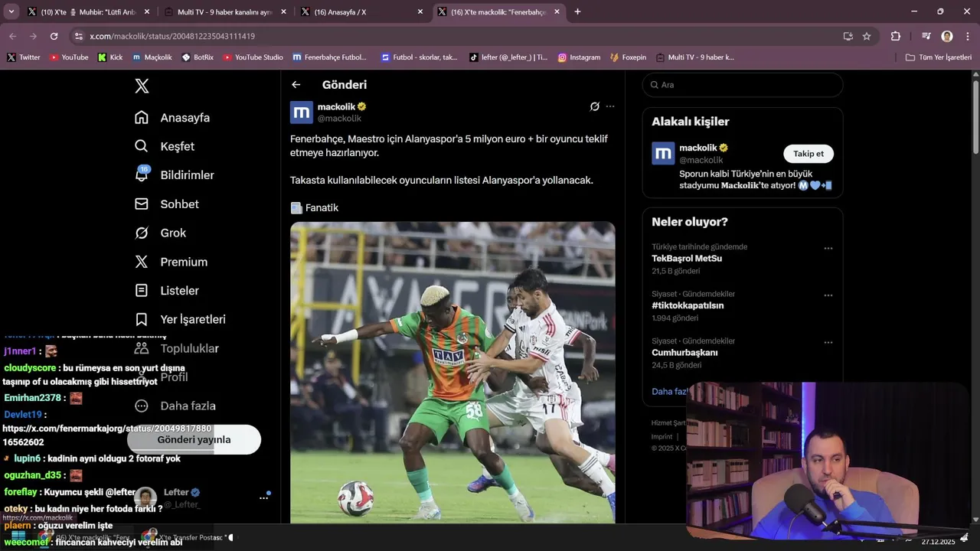Image resolution: width=980 pixels, height=551 pixels.
Task: Open YouTube Studio bookmark
Action: point(253,57)
